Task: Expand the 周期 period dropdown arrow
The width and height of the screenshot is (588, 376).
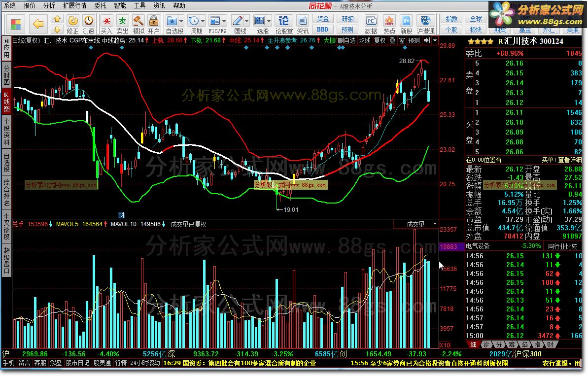Action: tap(203, 21)
